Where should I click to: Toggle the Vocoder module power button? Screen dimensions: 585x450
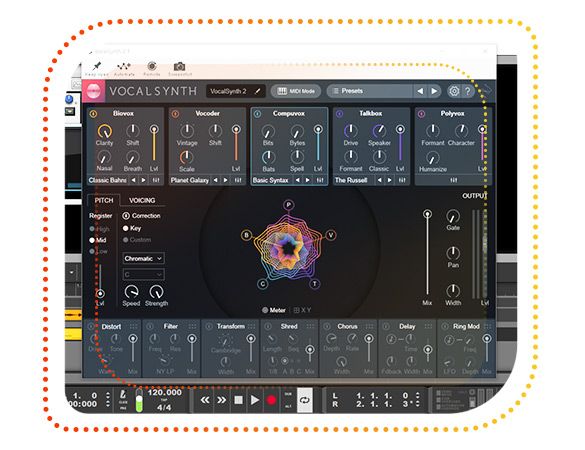[175, 113]
